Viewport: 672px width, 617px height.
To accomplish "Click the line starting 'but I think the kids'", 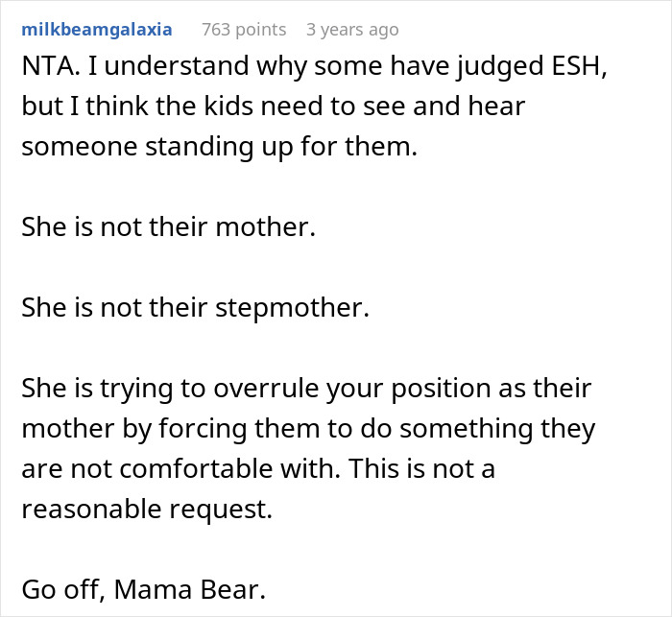I will pyautogui.click(x=274, y=107).
